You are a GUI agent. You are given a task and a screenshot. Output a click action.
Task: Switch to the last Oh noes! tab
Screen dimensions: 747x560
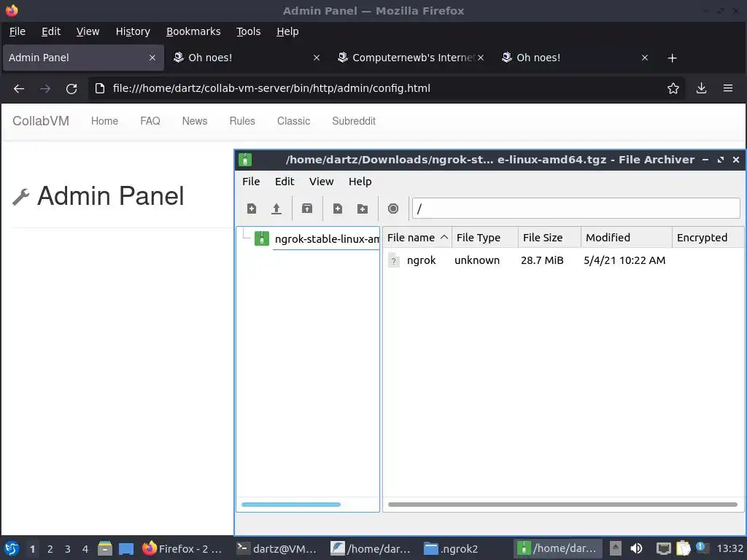tap(576, 58)
